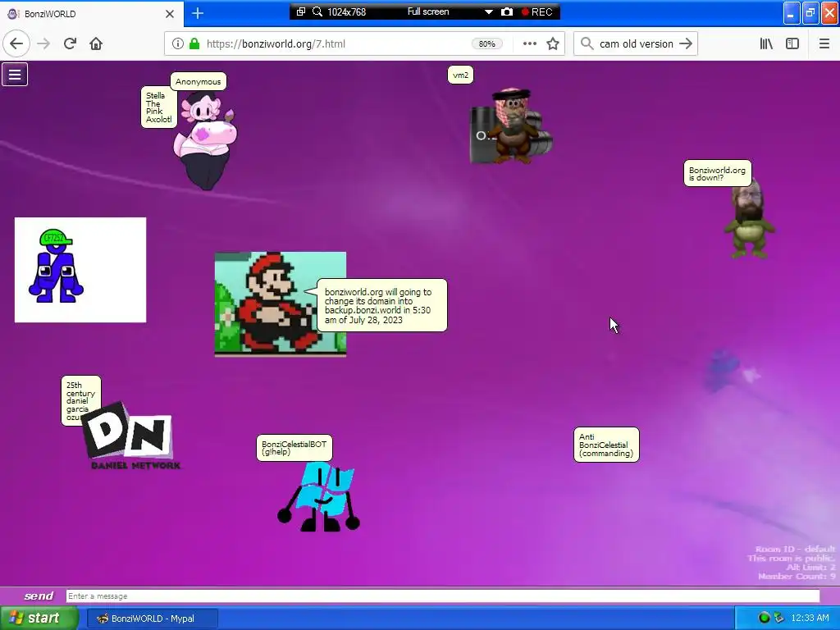Click the pixel Mario character image
This screenshot has height=630, width=840.
[281, 304]
